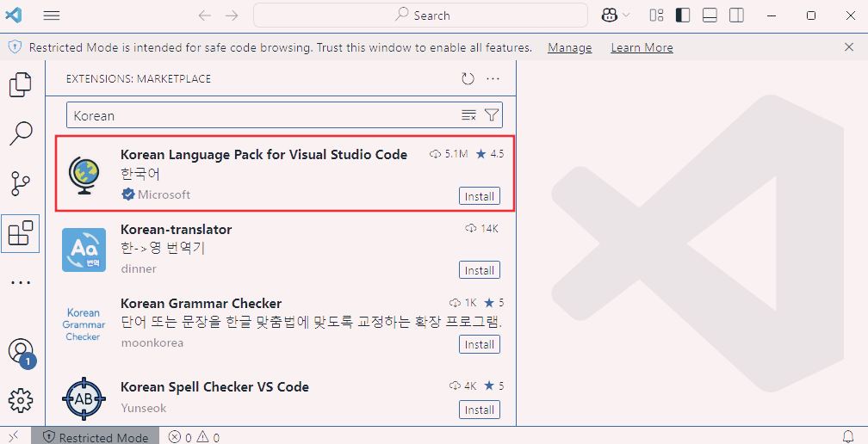Install the Korean-translator extension
The image size is (868, 444).
pyautogui.click(x=480, y=270)
